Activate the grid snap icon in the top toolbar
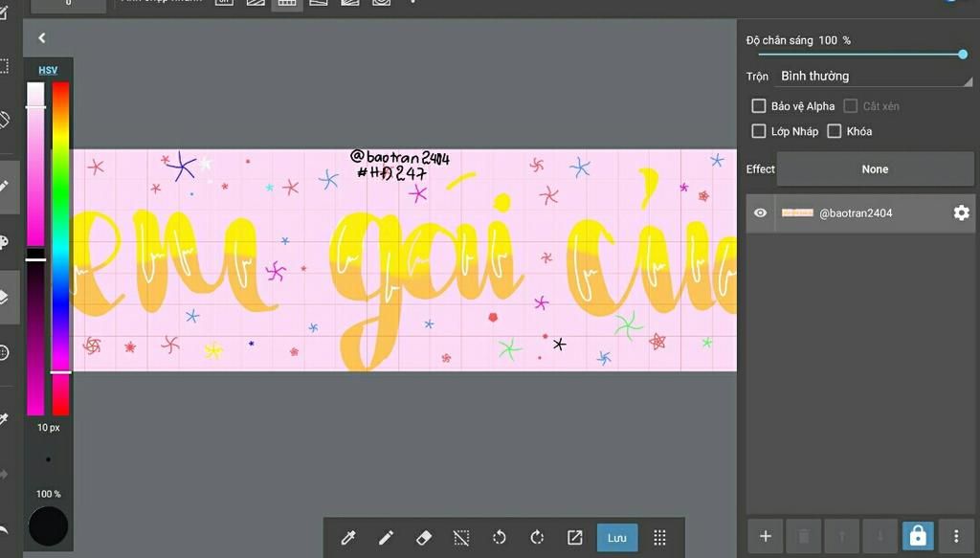Viewport: 980px width, 558px height. [287, 4]
